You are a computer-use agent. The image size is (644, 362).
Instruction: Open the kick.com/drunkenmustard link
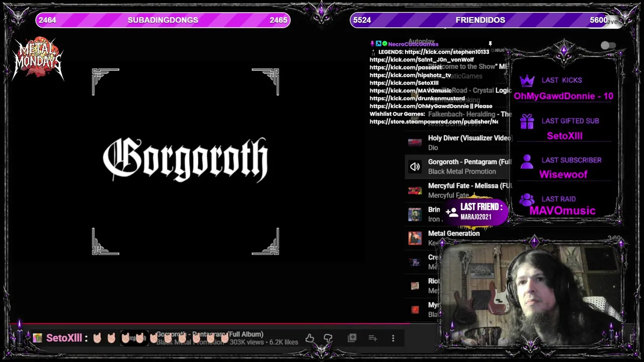(417, 99)
